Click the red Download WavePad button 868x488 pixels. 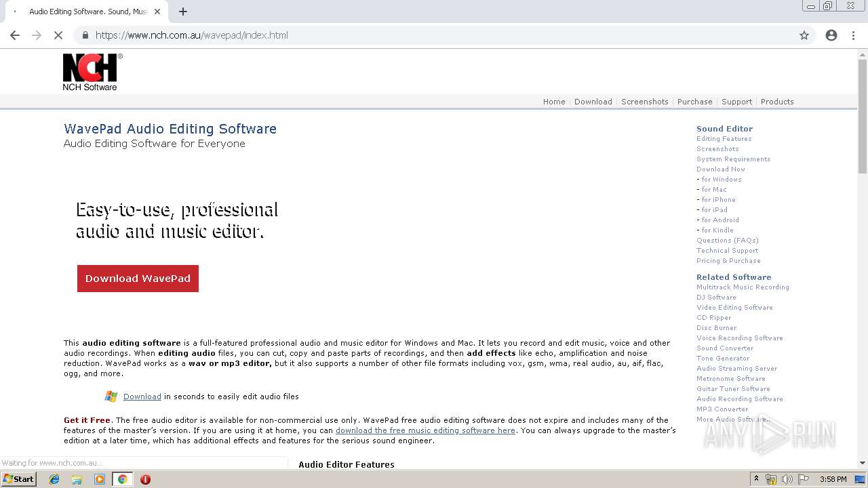(x=138, y=279)
